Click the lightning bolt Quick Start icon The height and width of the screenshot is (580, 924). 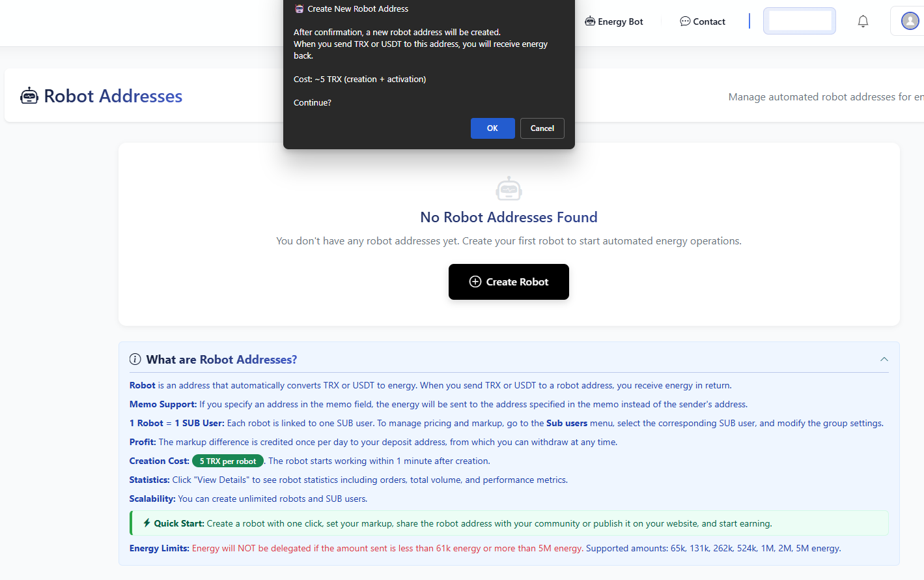(147, 523)
